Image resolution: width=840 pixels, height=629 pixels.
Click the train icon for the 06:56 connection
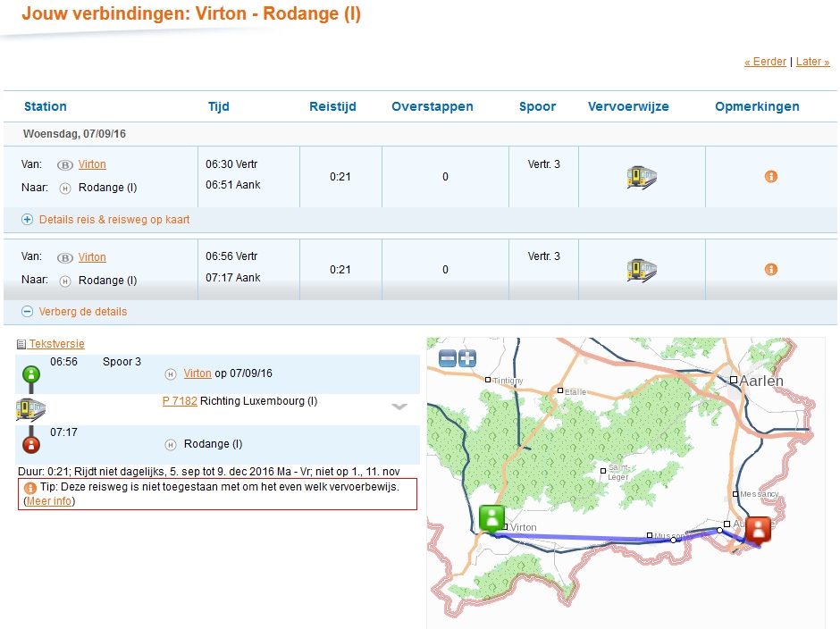[642, 270]
